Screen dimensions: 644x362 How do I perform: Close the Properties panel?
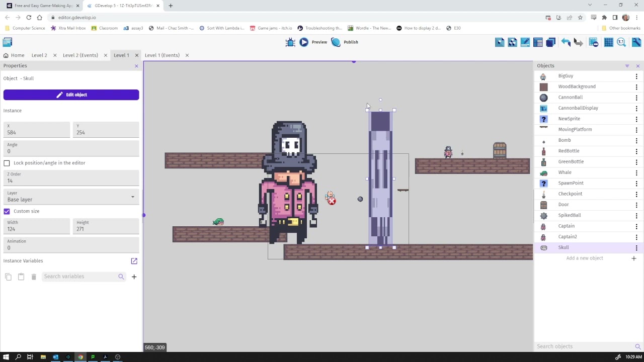click(136, 66)
